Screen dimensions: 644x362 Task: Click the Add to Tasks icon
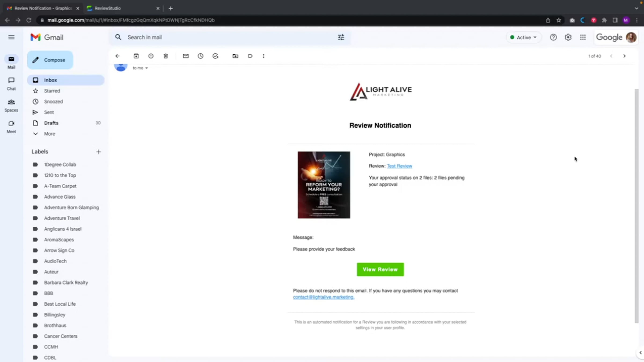(x=215, y=56)
